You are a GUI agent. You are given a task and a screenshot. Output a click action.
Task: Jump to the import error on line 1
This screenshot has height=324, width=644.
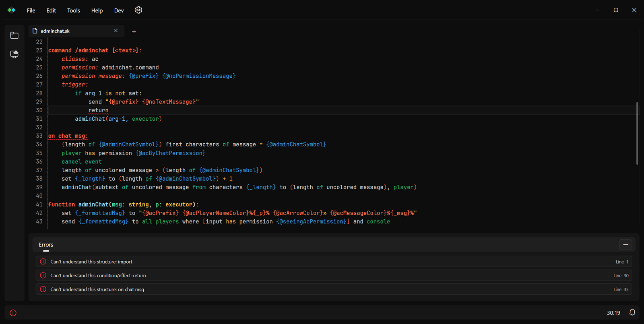(x=334, y=262)
